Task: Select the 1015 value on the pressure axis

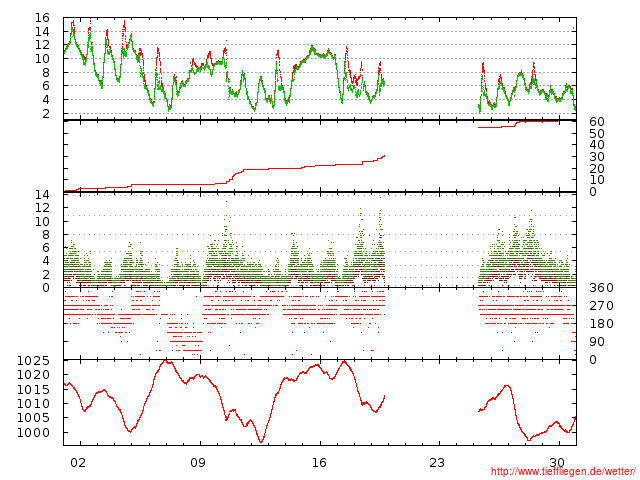Action: click(x=33, y=389)
